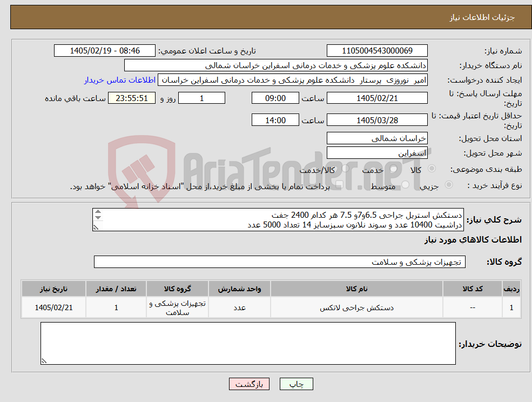Image resolution: width=532 pixels, height=402 pixels.
Task: Click the اطلاعات کالاهای مورد نیاز heading
Action: (x=473, y=240)
